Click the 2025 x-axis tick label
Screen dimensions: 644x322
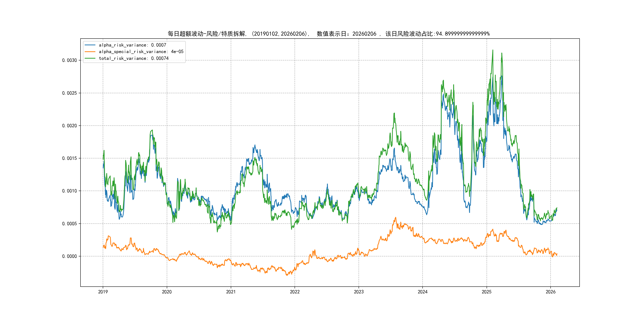pos(487,292)
